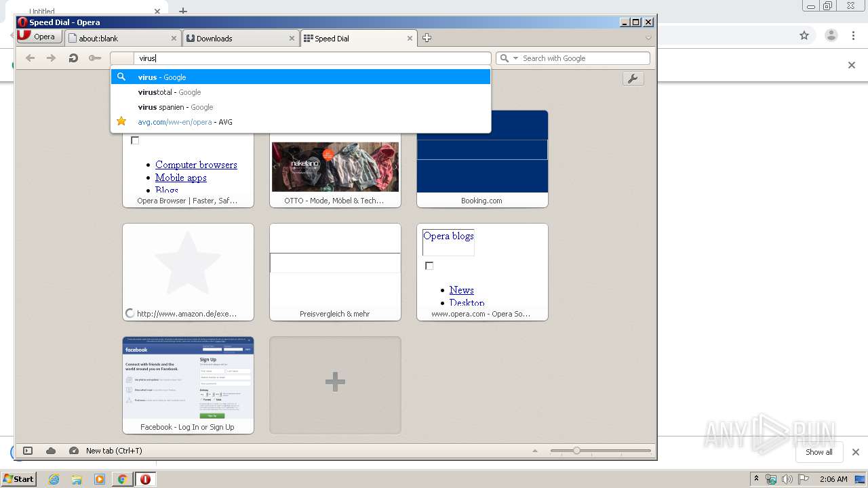Pick the 'virus spanien - Google' suggestion
The width and height of the screenshot is (868, 488).
coord(300,107)
